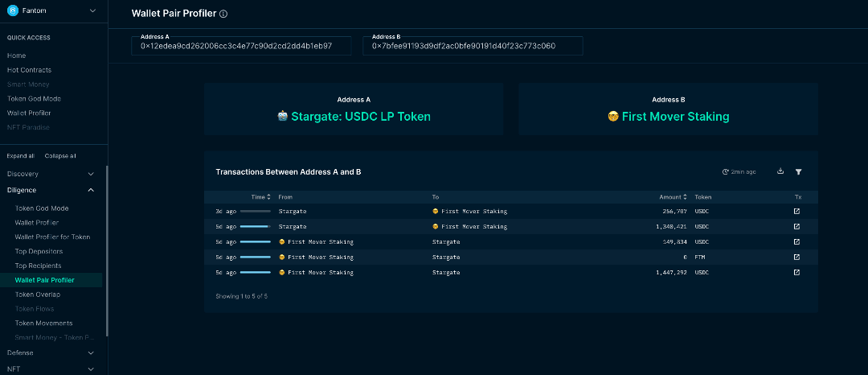Viewport: 868px width, 375px height.
Task: Refresh data via the 2min ago icon
Action: point(726,172)
